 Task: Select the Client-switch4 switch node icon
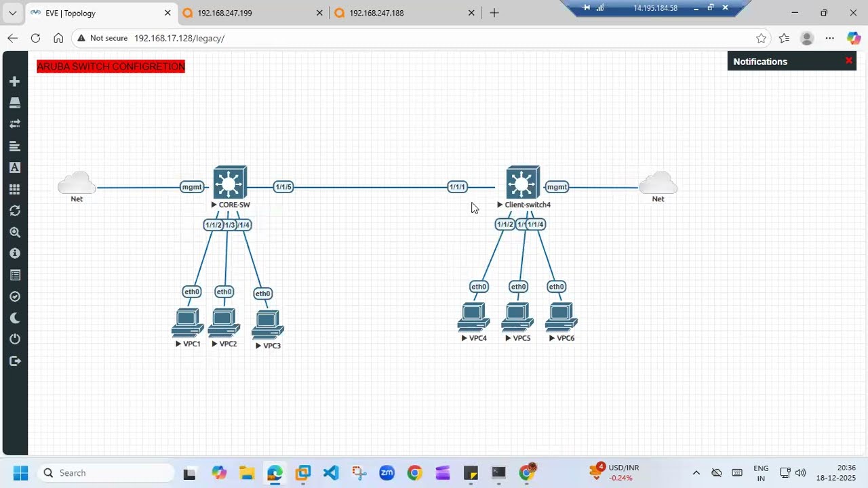pos(523,182)
